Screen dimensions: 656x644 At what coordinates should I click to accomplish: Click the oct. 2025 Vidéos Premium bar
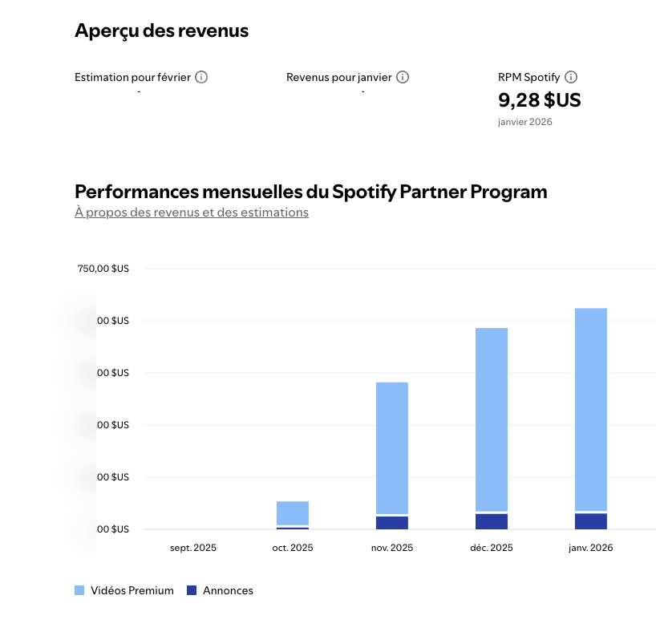pyautogui.click(x=293, y=513)
